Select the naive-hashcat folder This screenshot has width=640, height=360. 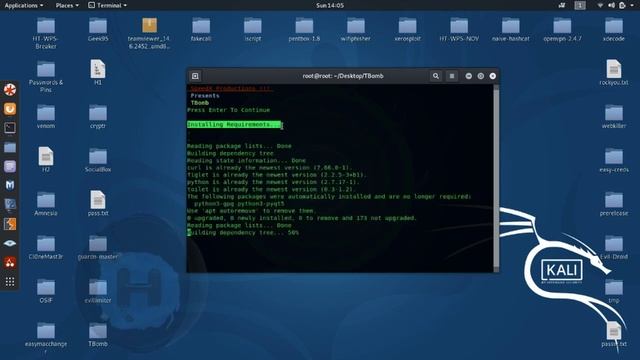[x=511, y=30]
